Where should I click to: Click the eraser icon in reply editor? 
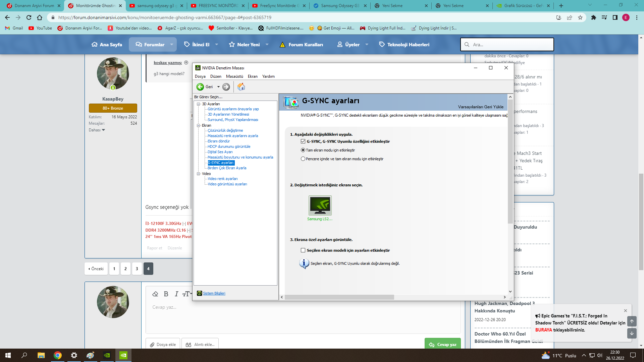(x=155, y=294)
